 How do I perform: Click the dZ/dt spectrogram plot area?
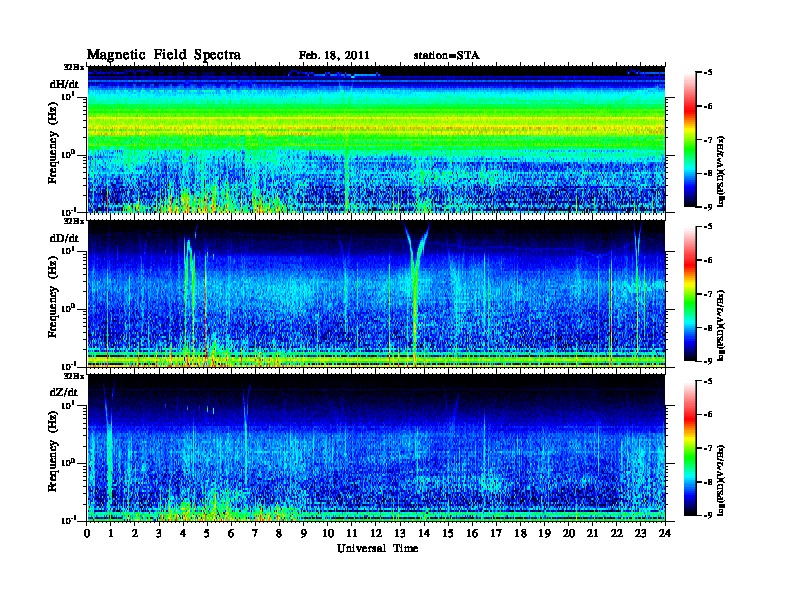[376, 448]
